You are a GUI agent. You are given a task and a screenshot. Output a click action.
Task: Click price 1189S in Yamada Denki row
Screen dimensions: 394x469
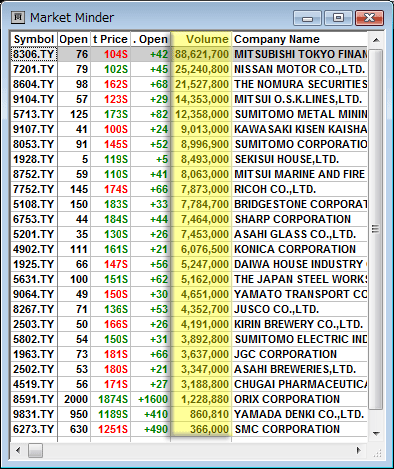point(113,414)
